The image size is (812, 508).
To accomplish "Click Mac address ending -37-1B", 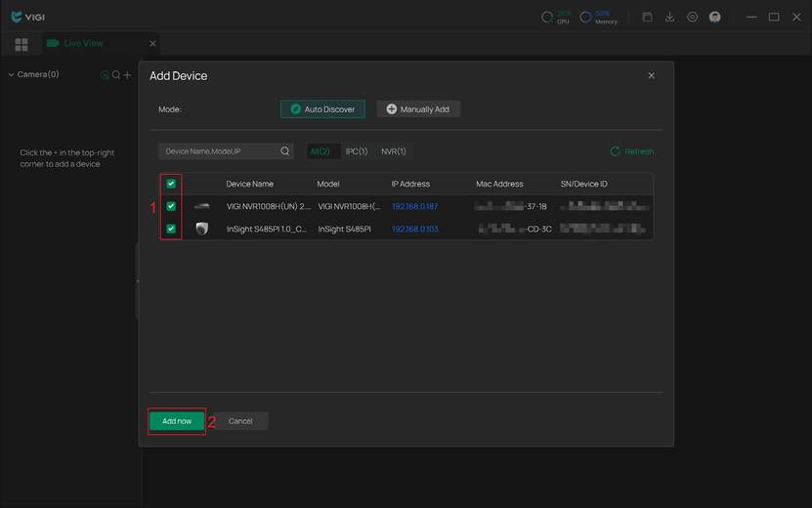I will point(510,206).
